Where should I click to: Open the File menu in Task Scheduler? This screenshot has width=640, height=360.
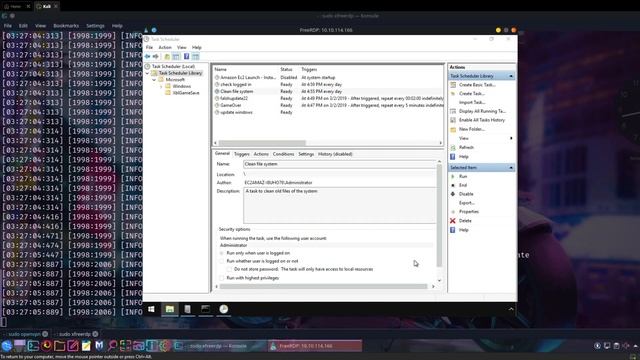click(x=149, y=47)
